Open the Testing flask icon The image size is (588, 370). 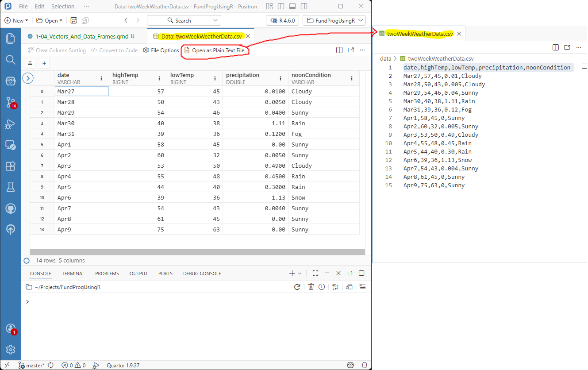[x=11, y=187]
